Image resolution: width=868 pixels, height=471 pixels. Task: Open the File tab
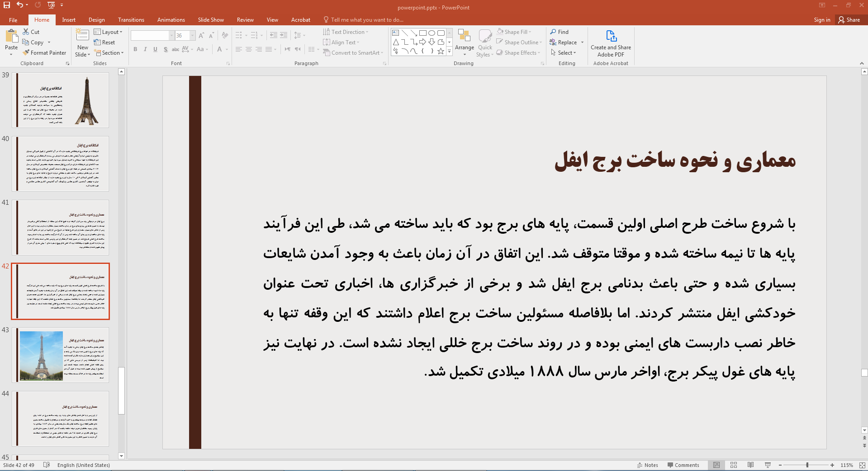coord(13,20)
